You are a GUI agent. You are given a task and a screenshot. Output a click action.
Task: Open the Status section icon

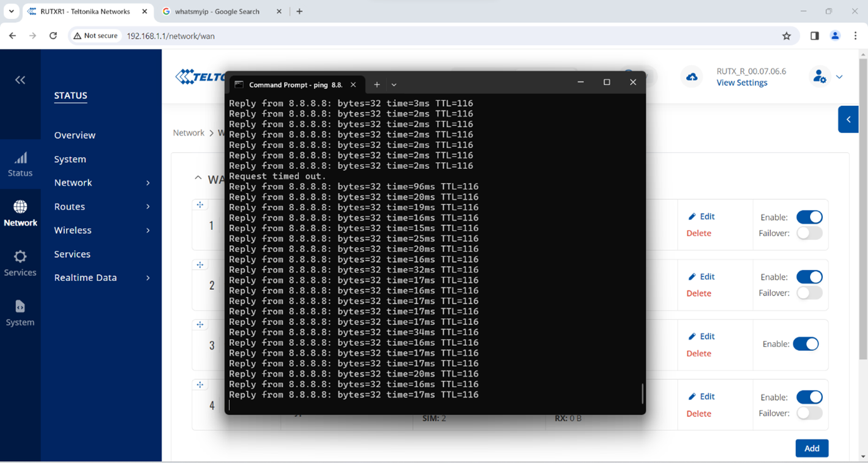click(20, 164)
